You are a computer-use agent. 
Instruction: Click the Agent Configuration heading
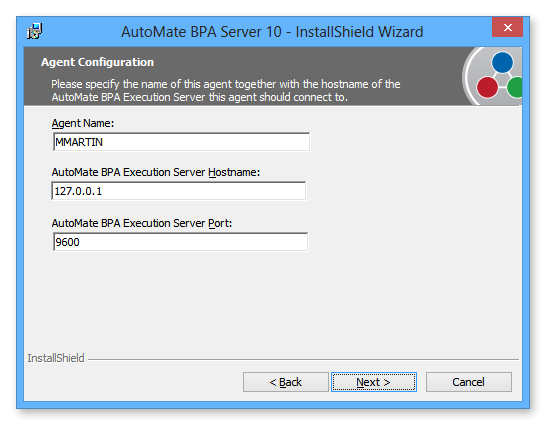coord(97,62)
